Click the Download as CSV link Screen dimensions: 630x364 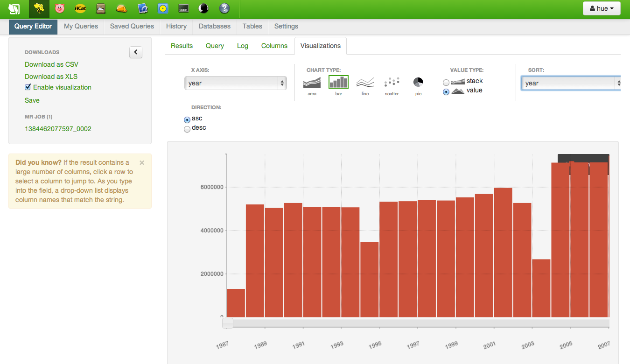tap(51, 64)
